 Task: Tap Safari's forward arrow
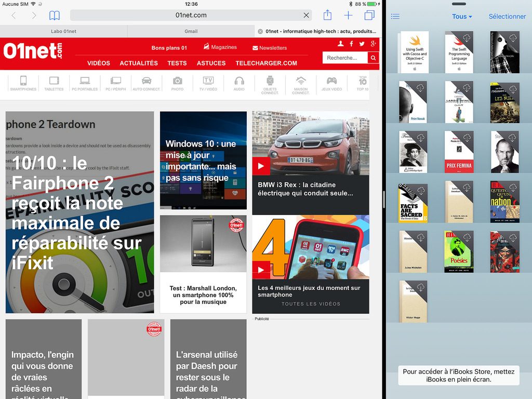coord(34,15)
